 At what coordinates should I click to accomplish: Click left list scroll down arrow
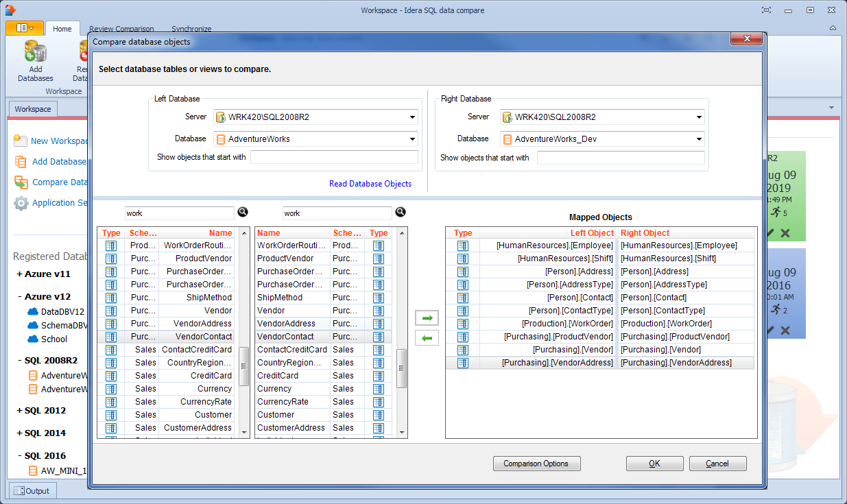[x=243, y=433]
